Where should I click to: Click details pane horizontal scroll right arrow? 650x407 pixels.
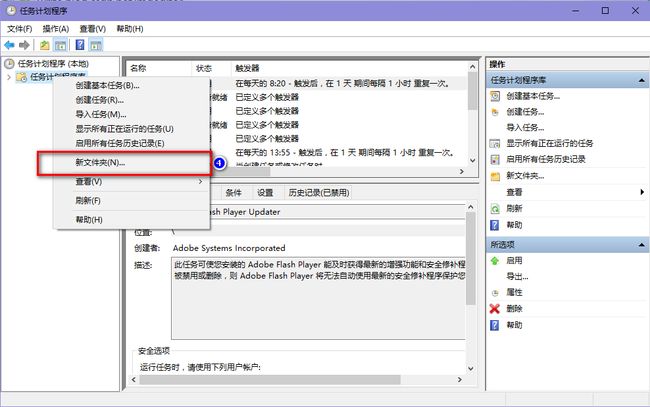460,379
